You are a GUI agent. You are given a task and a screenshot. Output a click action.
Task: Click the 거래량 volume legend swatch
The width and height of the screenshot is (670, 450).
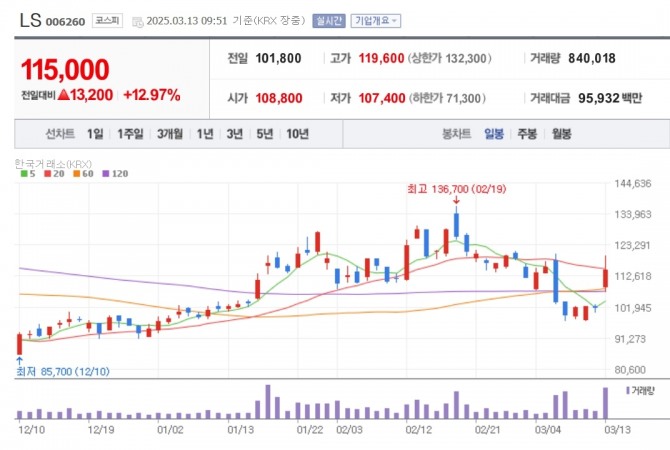pos(628,390)
